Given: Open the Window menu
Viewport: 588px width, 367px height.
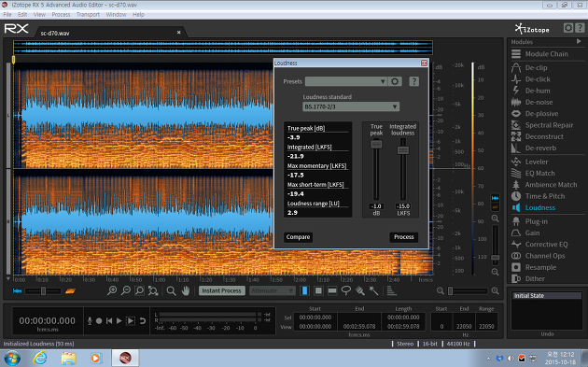Looking at the screenshot, I should [117, 15].
